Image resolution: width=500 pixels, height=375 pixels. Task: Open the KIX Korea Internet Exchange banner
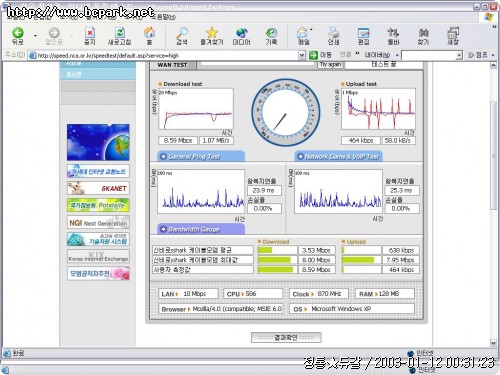(x=98, y=256)
